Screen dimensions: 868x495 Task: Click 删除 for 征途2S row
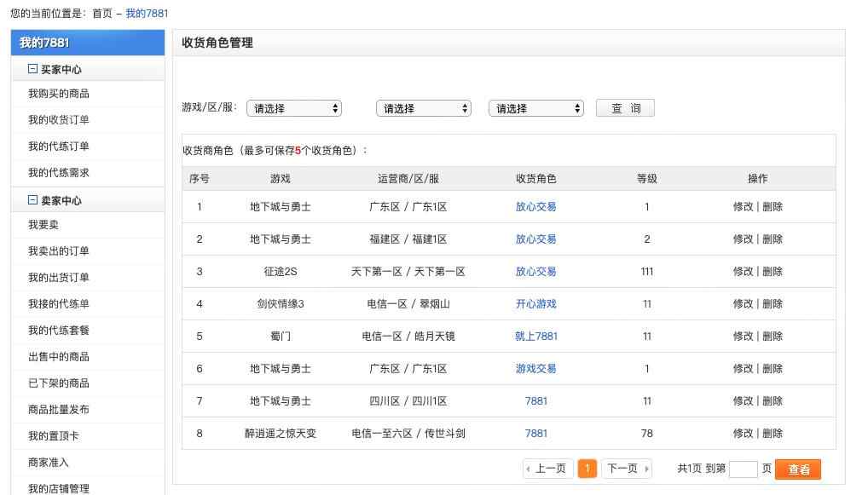(773, 272)
